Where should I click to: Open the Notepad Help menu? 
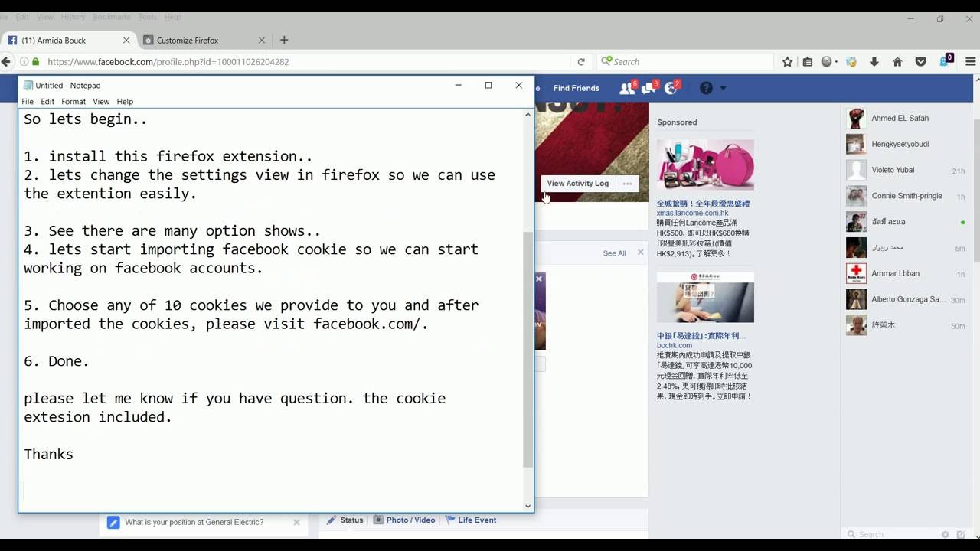(x=125, y=101)
